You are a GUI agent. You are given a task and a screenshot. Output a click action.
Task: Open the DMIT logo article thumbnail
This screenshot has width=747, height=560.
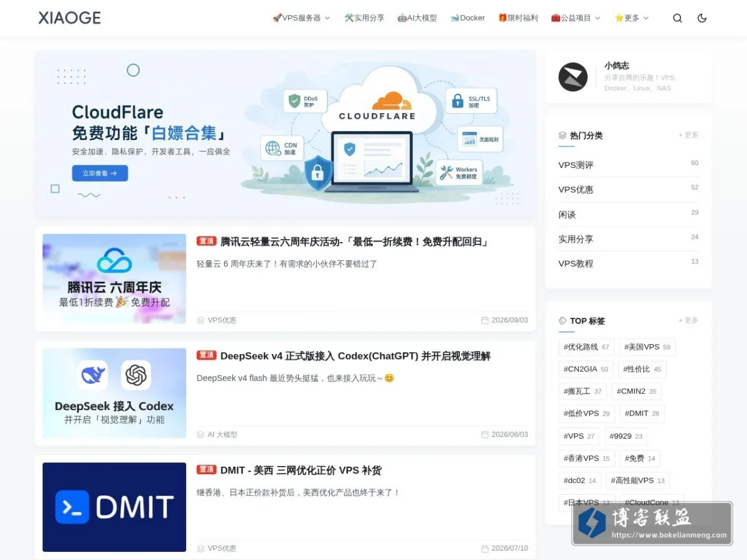click(x=114, y=507)
